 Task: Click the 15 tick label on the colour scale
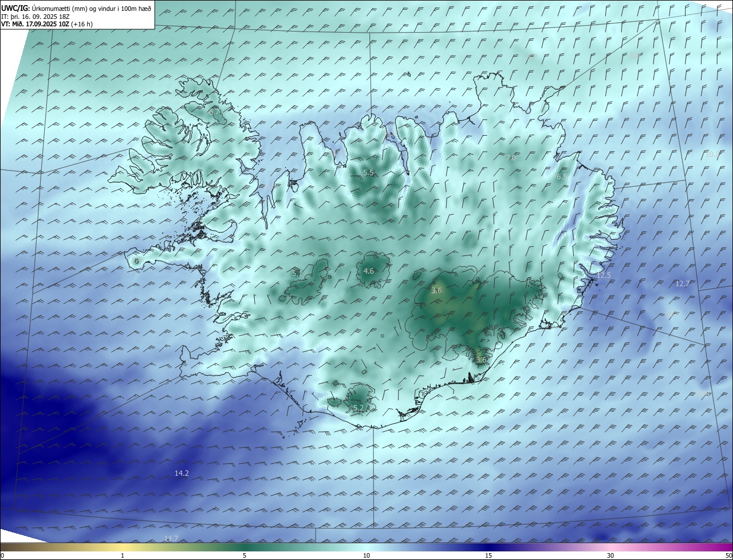tap(488, 555)
